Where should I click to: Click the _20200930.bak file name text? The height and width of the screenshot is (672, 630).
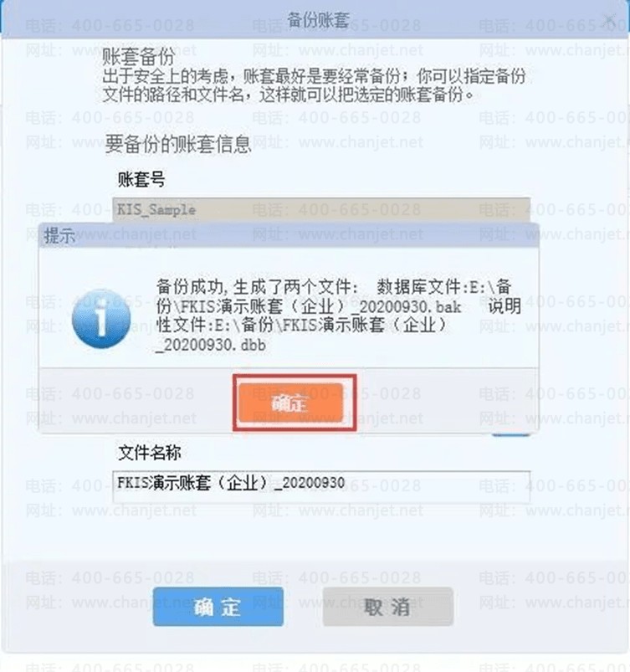[409, 307]
